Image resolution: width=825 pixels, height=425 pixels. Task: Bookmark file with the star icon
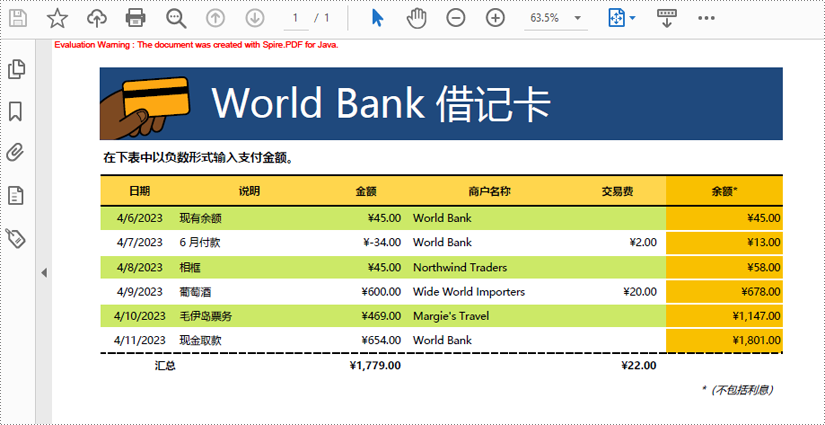[x=57, y=18]
